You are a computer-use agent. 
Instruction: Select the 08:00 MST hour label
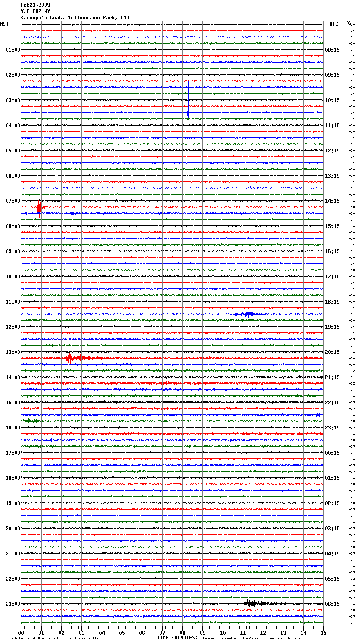pyautogui.click(x=13, y=226)
